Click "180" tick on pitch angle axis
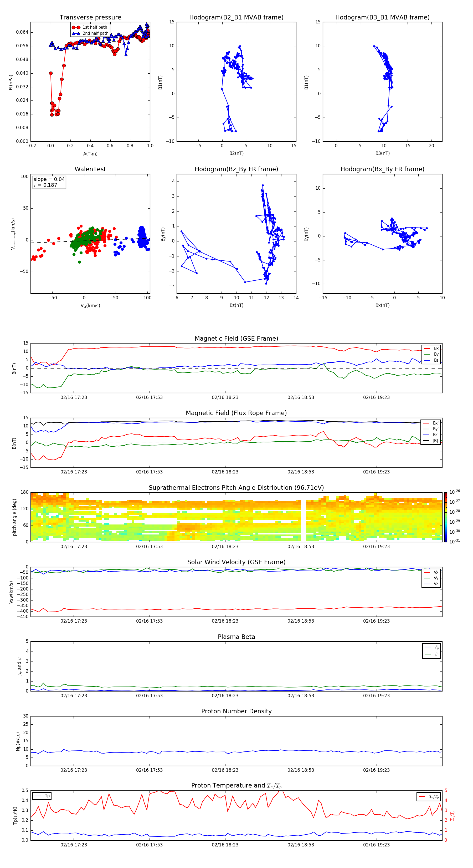The image size is (473, 868). [25, 492]
